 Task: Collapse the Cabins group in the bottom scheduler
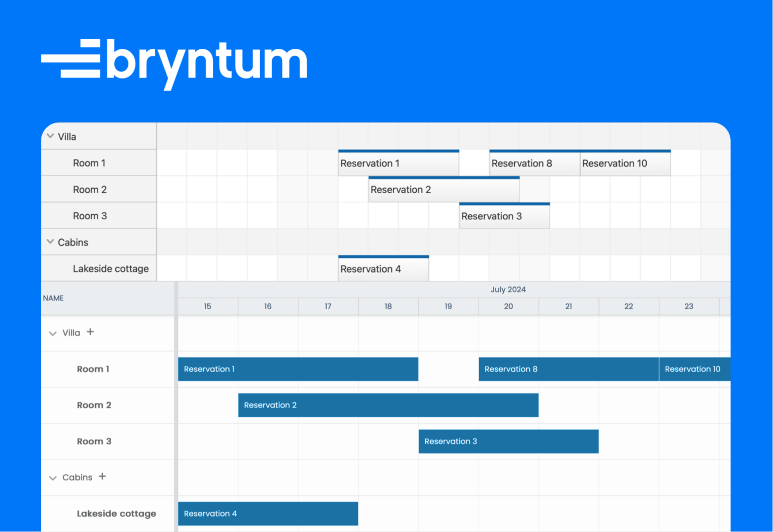coord(53,478)
